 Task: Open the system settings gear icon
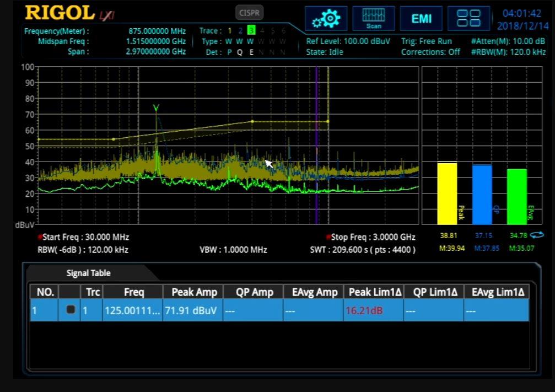point(326,18)
